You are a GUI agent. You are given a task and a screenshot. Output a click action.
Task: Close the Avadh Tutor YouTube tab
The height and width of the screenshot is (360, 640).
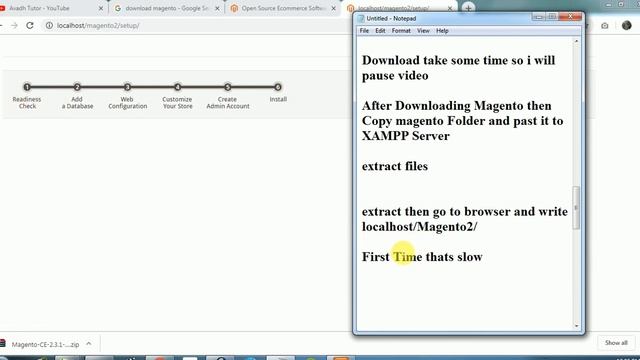tap(101, 8)
